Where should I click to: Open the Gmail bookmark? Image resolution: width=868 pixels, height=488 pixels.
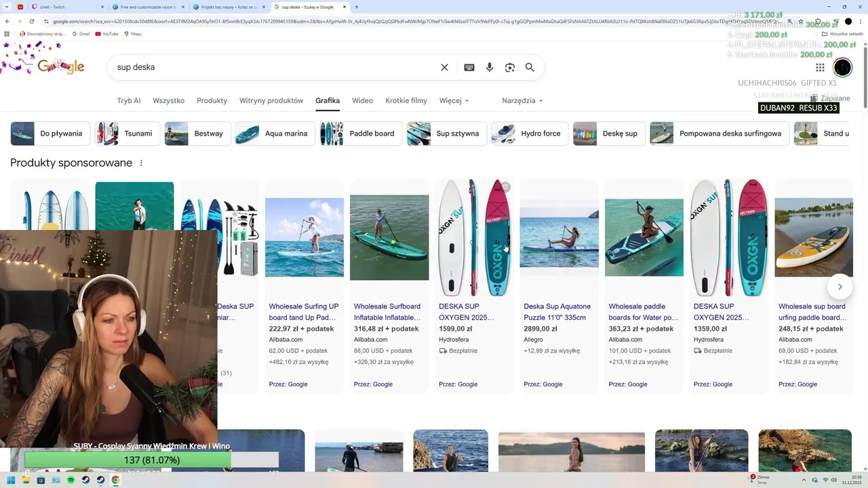coord(81,33)
